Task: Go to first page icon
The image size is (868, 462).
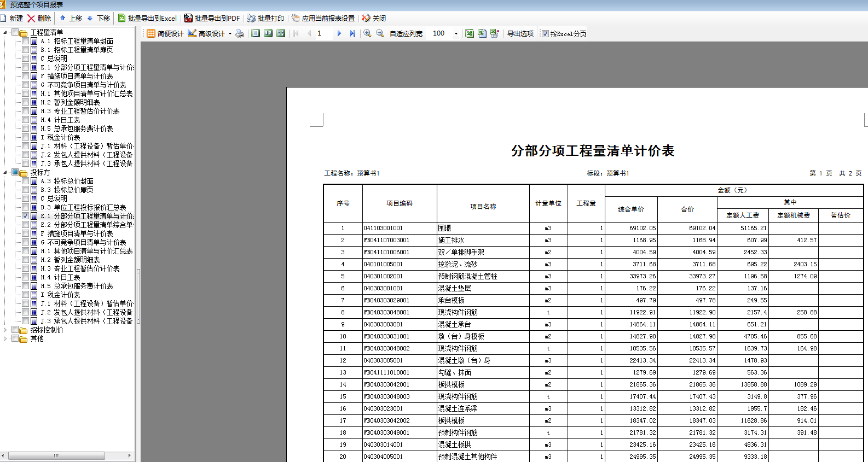Action: [296, 33]
